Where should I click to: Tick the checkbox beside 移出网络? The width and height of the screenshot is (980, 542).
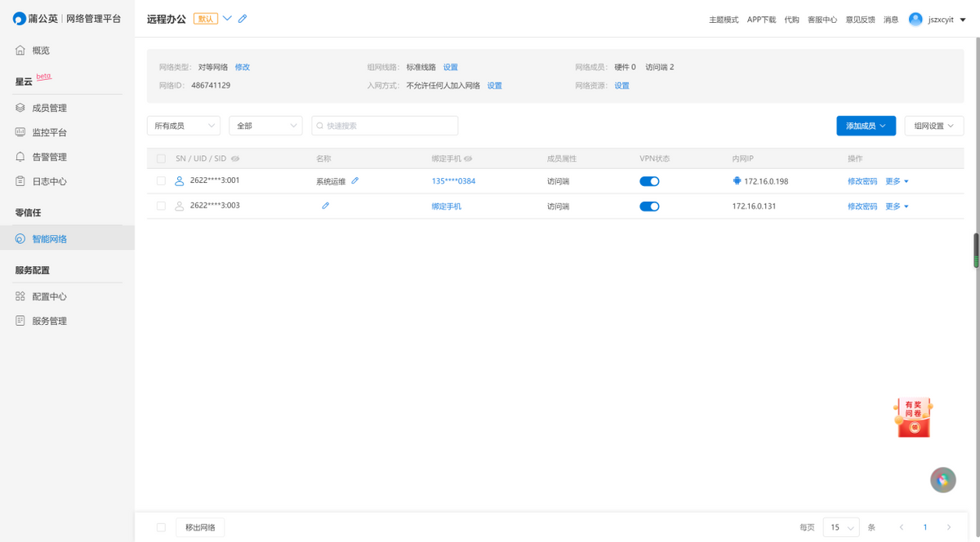click(161, 527)
